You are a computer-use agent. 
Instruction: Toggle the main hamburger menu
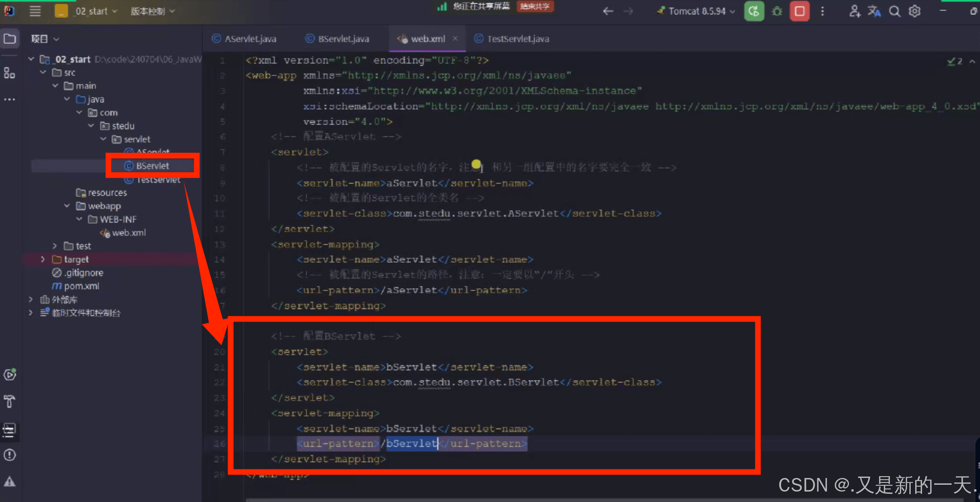tap(35, 11)
